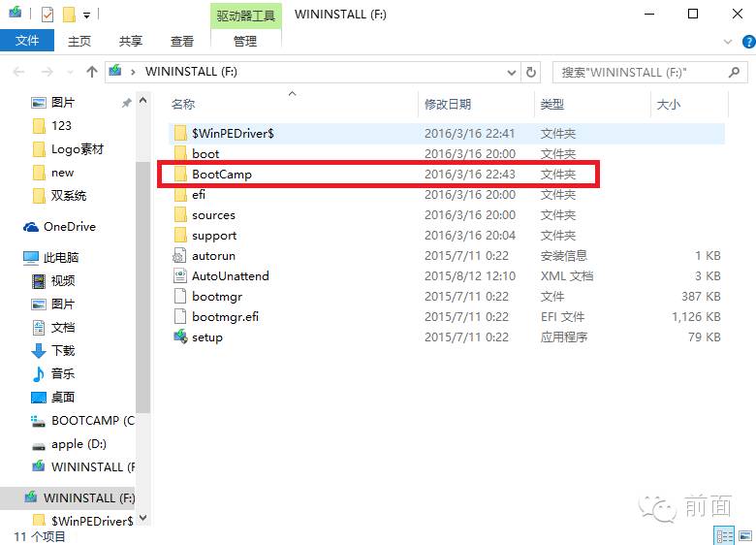
Task: Select the 双系统 folder in sidebar
Action: coord(69,195)
